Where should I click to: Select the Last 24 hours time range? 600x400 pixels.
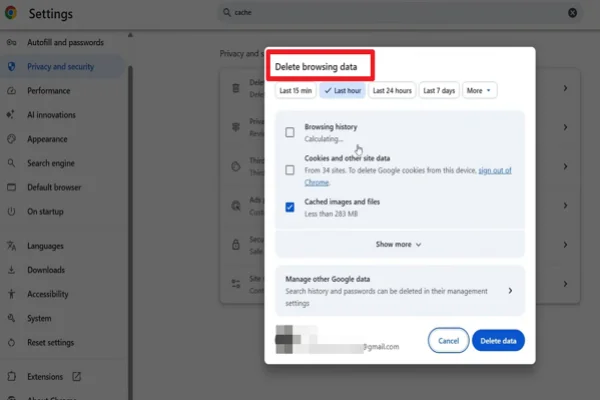coord(391,91)
